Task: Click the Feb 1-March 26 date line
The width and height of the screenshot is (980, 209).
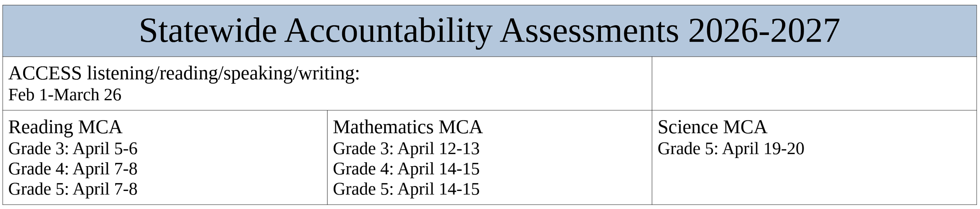Action: click(x=65, y=95)
